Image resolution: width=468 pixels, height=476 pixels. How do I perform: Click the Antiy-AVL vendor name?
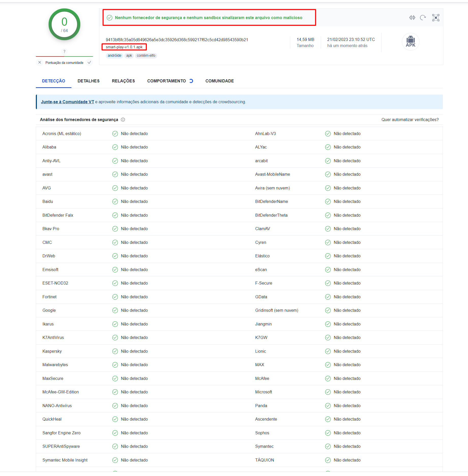point(51,161)
